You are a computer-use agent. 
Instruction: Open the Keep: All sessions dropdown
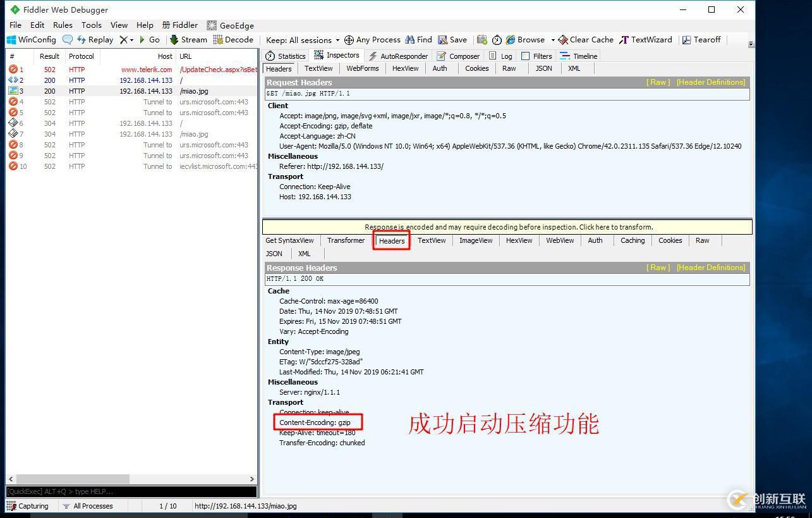tap(303, 40)
